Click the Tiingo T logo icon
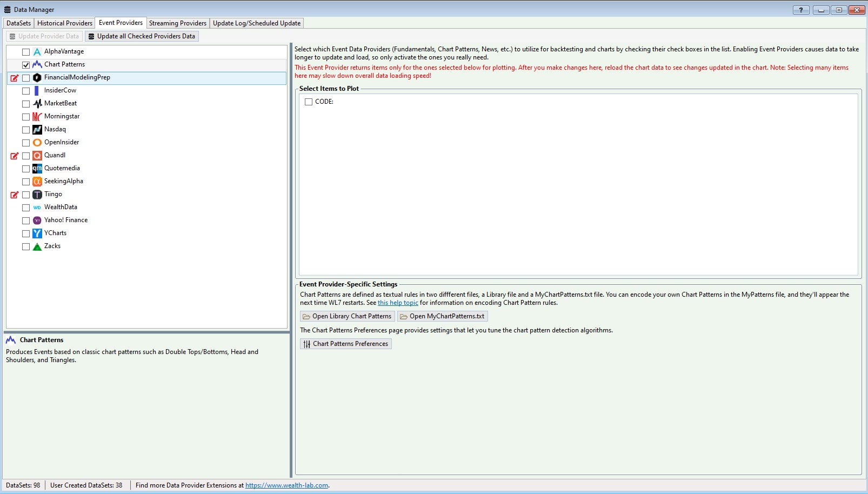This screenshot has height=494, width=868. point(37,195)
